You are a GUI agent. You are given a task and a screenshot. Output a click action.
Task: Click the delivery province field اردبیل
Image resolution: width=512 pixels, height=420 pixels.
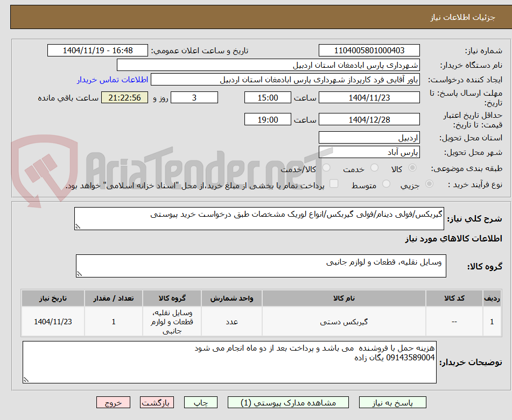click(x=369, y=138)
